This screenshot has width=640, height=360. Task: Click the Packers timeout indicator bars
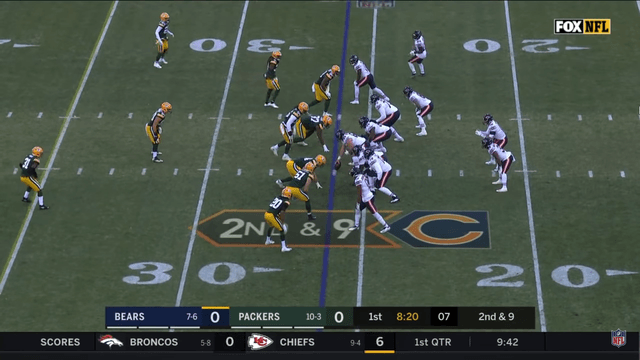pos(278,327)
